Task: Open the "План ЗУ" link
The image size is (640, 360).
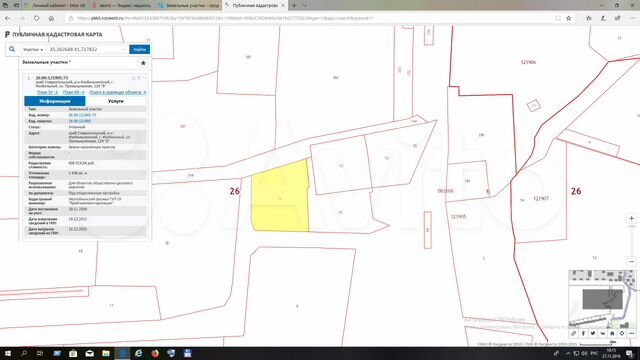Action: coord(47,92)
